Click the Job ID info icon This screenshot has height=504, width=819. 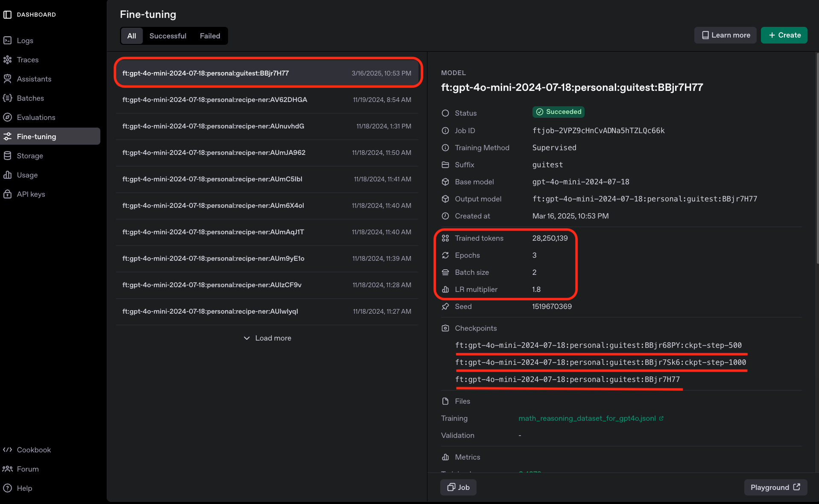point(445,131)
